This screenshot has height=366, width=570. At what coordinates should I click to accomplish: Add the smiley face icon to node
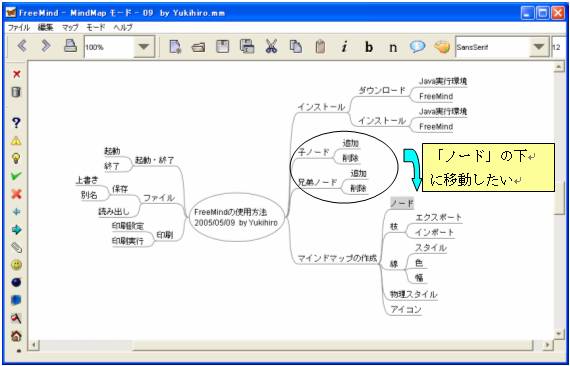(x=16, y=265)
